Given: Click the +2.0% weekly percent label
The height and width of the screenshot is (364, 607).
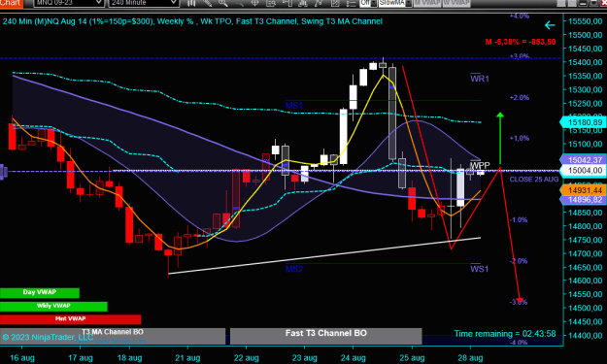Looking at the screenshot, I should pyautogui.click(x=520, y=97).
